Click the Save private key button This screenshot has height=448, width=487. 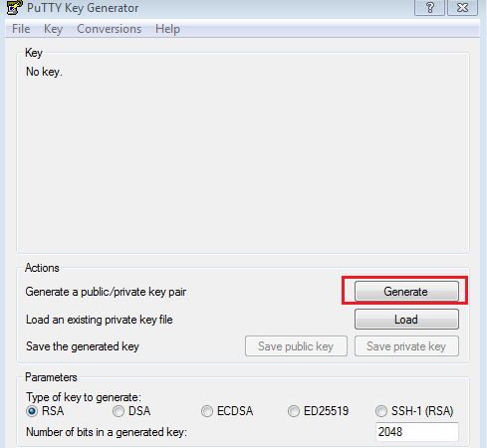pyautogui.click(x=406, y=346)
